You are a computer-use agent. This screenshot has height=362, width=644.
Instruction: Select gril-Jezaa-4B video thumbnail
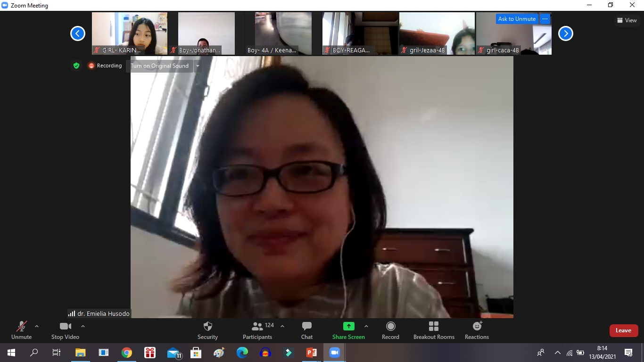click(437, 33)
